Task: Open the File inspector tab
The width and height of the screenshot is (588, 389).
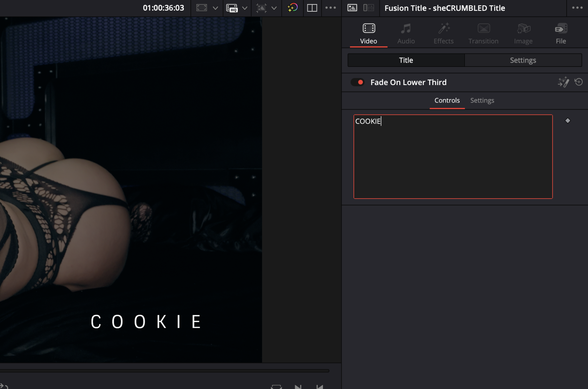Action: pyautogui.click(x=561, y=34)
